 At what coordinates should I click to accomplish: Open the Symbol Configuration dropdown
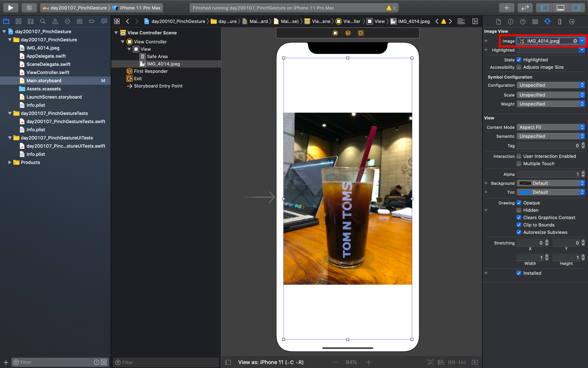point(551,85)
